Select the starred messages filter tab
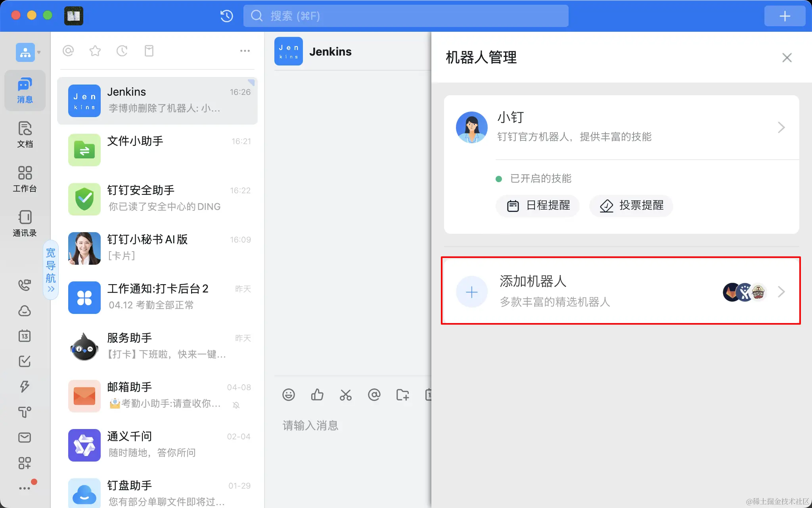 (x=95, y=51)
